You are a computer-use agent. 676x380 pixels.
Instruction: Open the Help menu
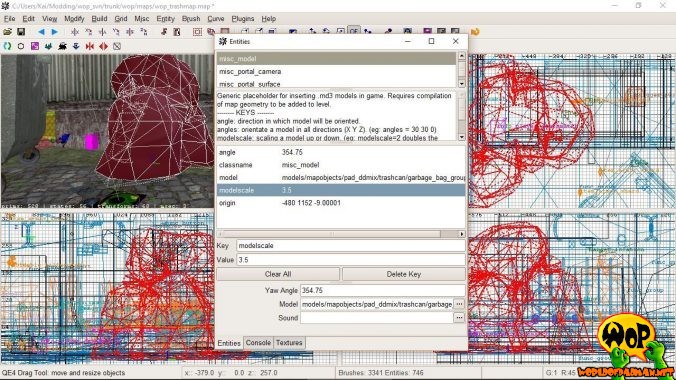coord(269,19)
